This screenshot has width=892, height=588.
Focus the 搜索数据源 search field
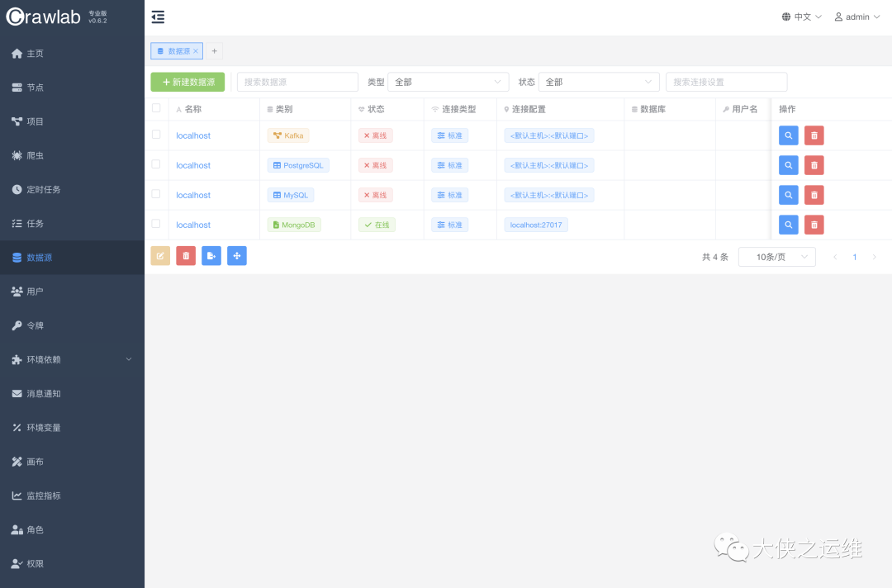(297, 82)
